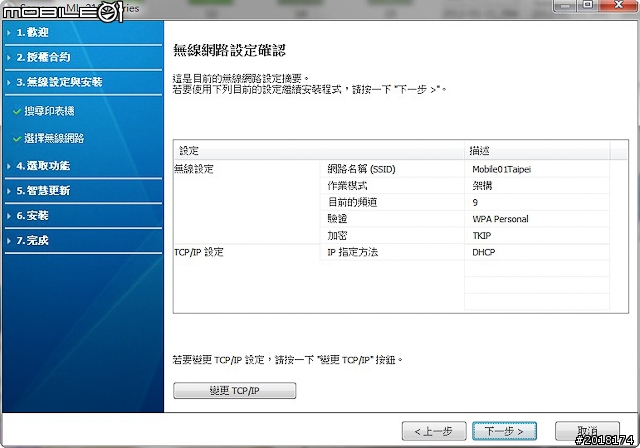Click the 設定 column header

(x=319, y=151)
